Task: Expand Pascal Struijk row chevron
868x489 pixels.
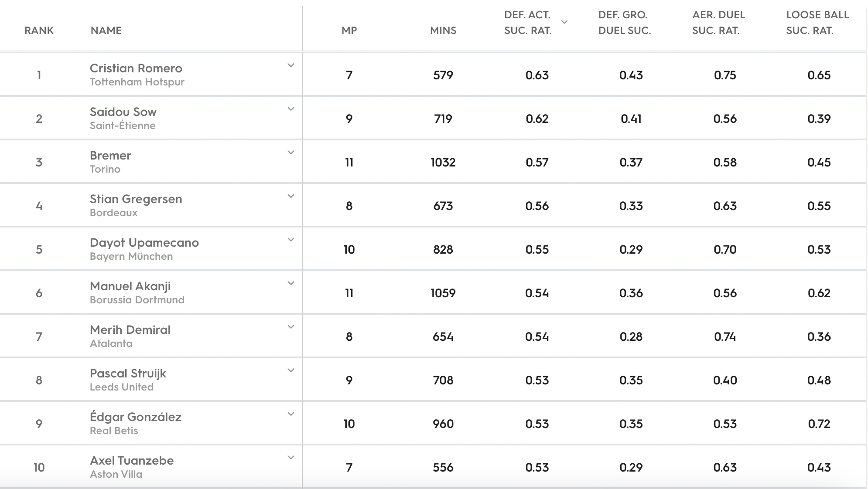Action: click(290, 370)
